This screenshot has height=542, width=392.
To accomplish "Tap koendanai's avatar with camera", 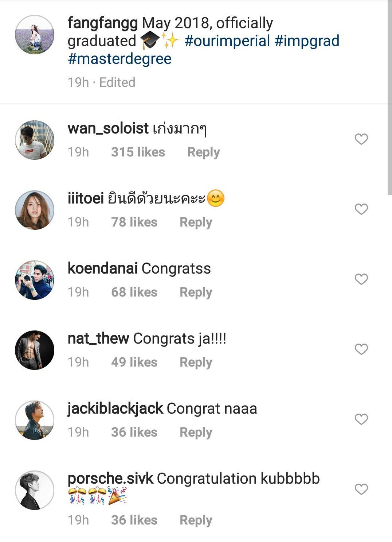I will (35, 280).
